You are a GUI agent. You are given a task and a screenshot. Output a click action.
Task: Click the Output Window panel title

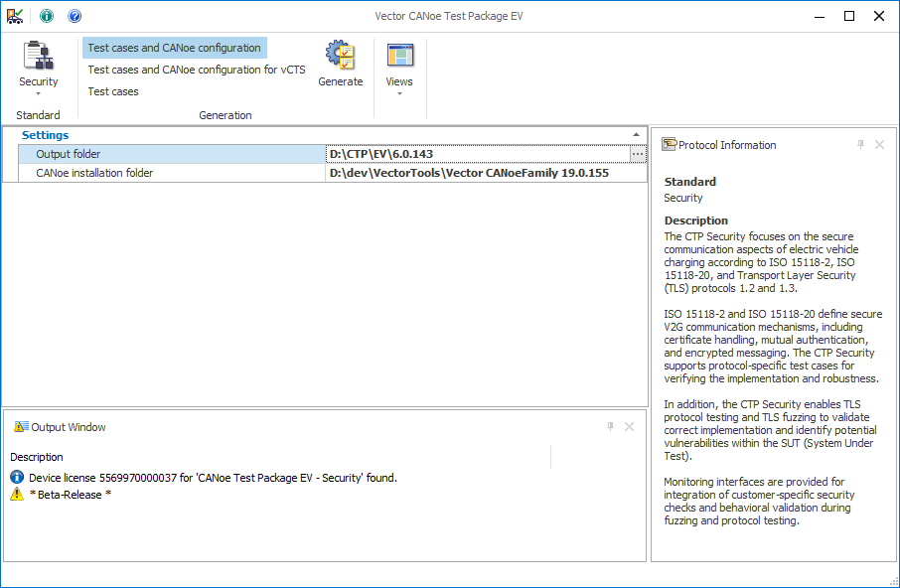click(x=69, y=427)
